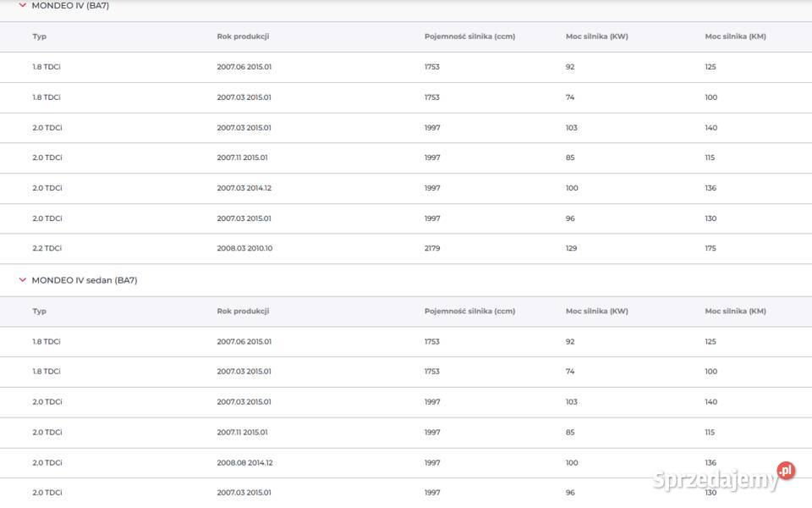Select the '2.2 TDCi' type cell
Viewport: 812px width, 508px height.
tap(47, 248)
